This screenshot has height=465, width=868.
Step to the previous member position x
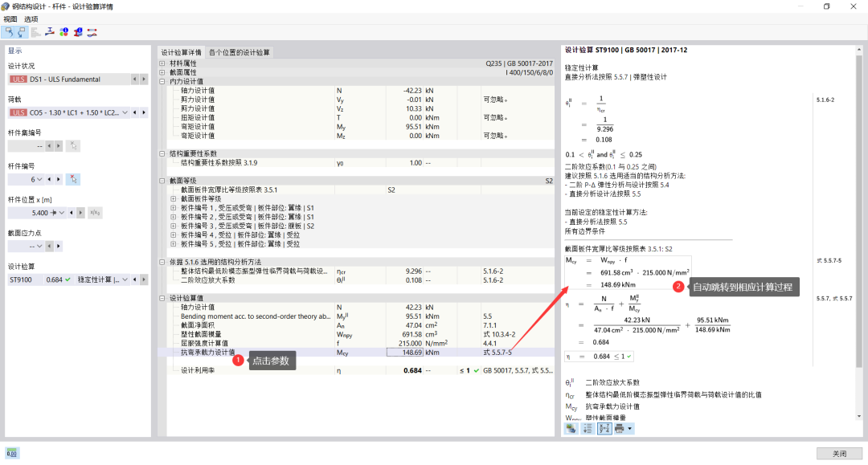(72, 213)
